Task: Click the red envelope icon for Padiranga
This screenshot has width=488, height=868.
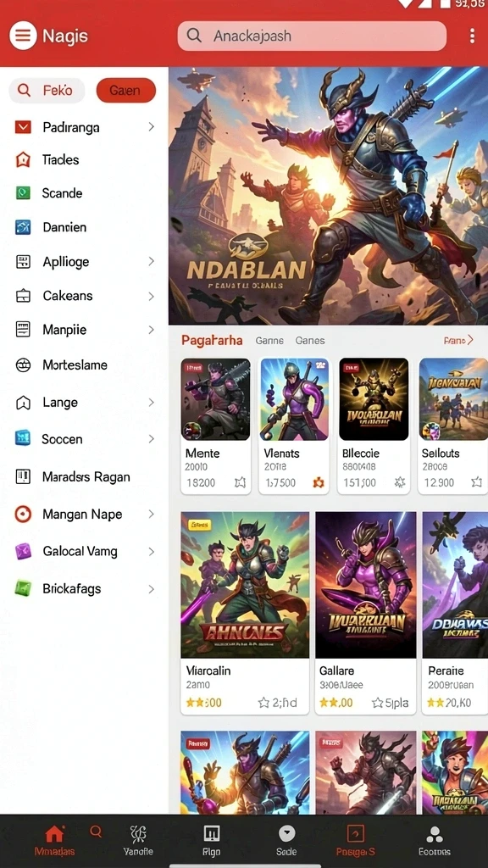Action: pos(23,127)
